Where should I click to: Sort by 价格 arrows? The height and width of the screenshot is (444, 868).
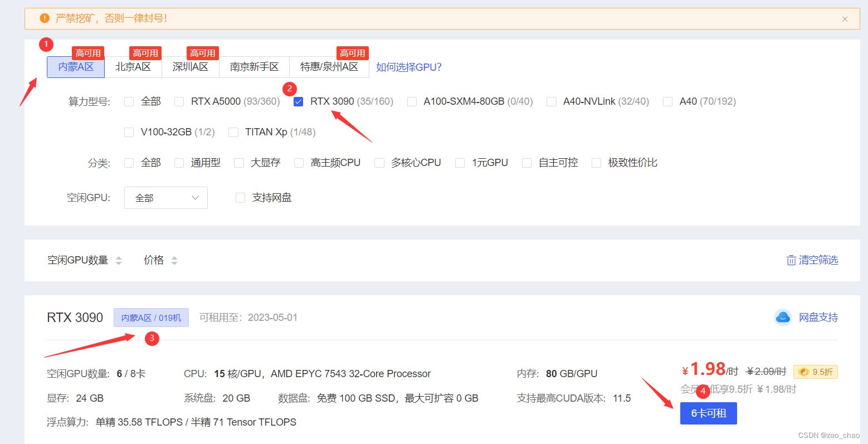click(174, 260)
